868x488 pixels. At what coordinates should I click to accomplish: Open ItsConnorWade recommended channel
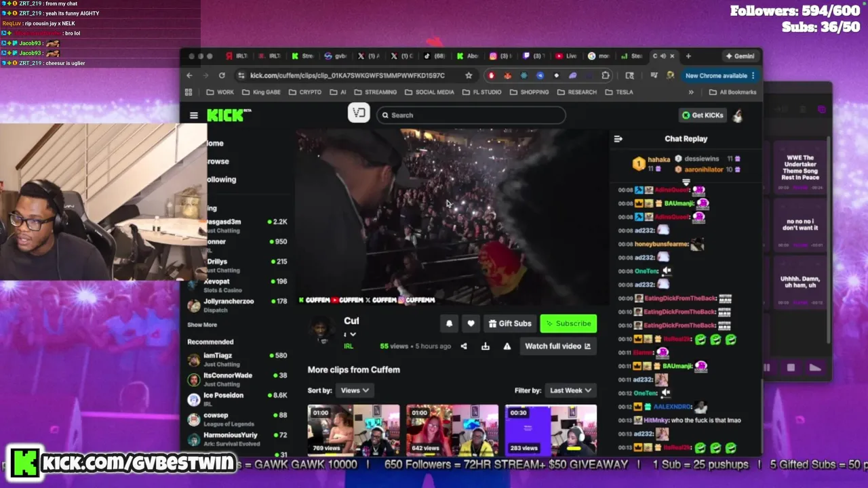click(x=237, y=380)
